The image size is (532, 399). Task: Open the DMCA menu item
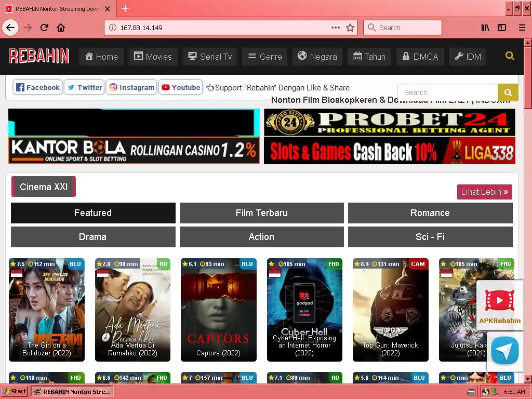coord(420,57)
